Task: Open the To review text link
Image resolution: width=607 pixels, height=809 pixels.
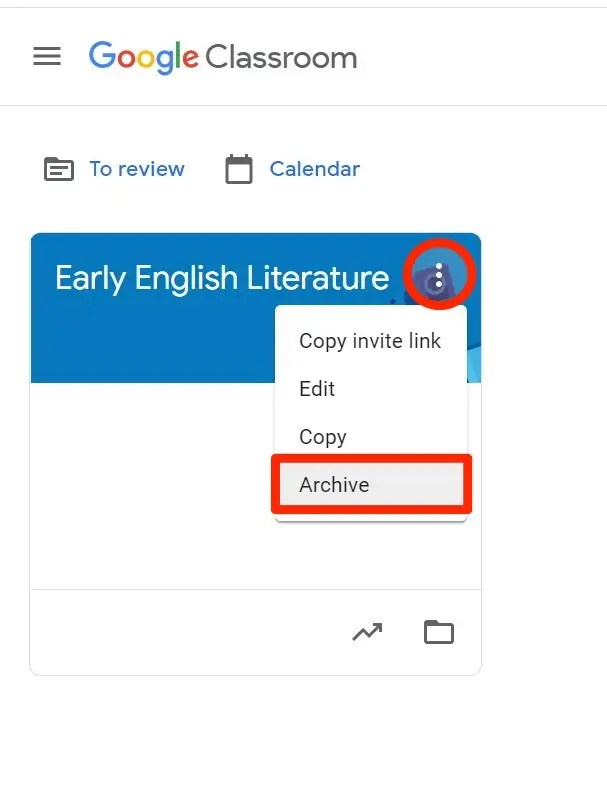Action: (137, 169)
